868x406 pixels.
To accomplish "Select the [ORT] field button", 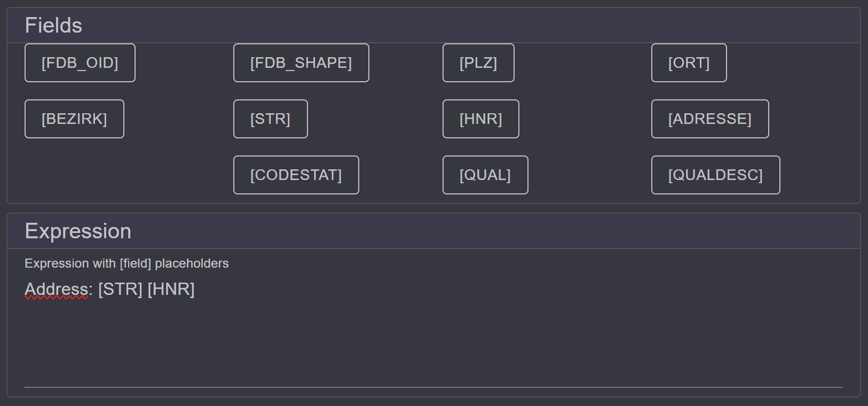I will pos(689,63).
